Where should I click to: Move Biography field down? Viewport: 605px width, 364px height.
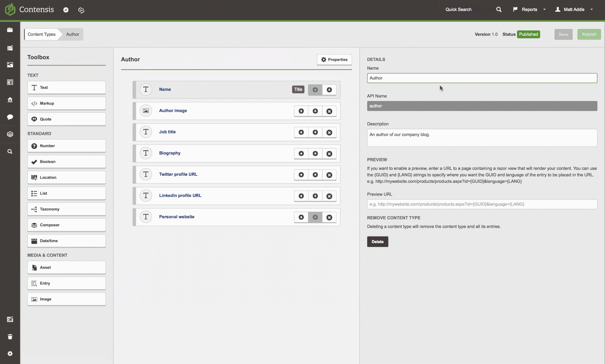point(315,154)
